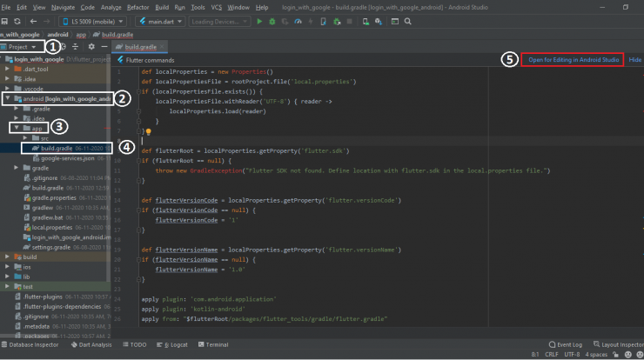644x360 pixels.
Task: Open the Tools menu
Action: [x=198, y=7]
